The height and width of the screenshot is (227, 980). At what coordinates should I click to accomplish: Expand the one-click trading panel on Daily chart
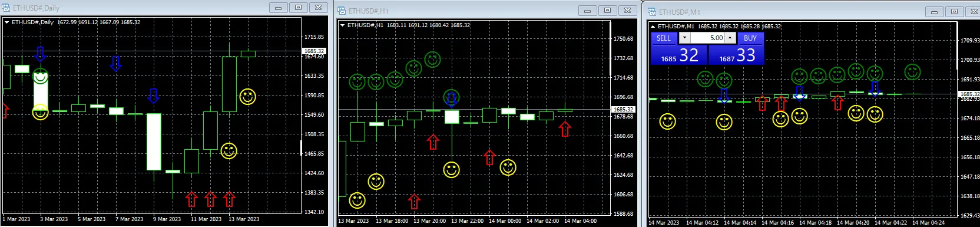pyautogui.click(x=6, y=22)
